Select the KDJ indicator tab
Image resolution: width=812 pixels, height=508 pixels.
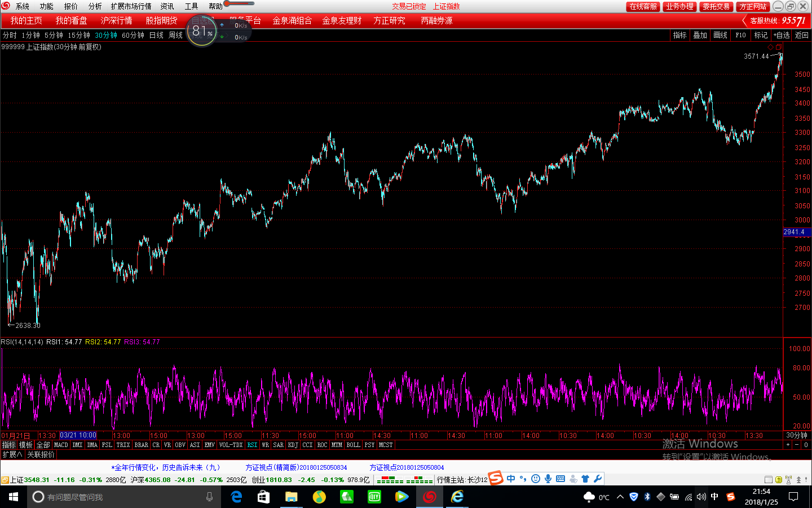point(293,445)
